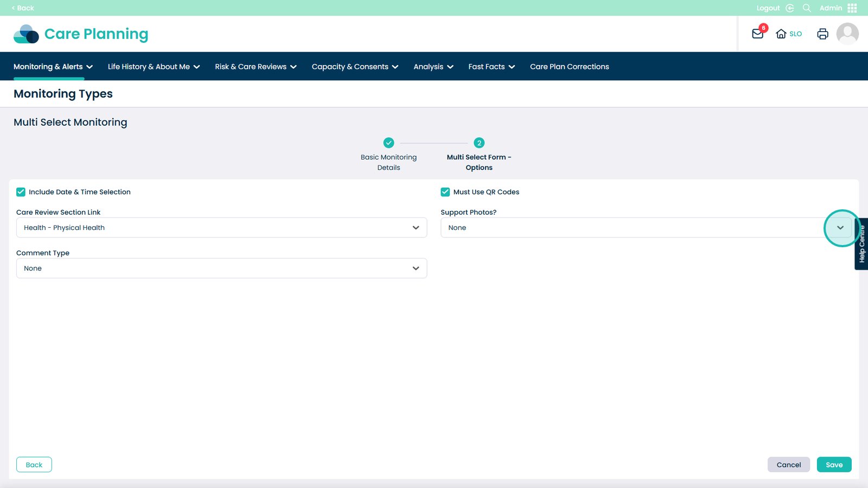This screenshot has width=868, height=488.
Task: Open the mail inbox icon
Action: click(758, 34)
